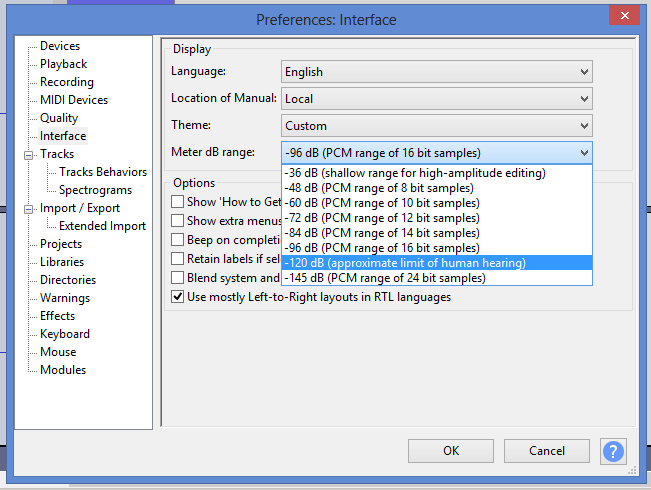Open Directories preferences
651x490 pixels.
68,280
